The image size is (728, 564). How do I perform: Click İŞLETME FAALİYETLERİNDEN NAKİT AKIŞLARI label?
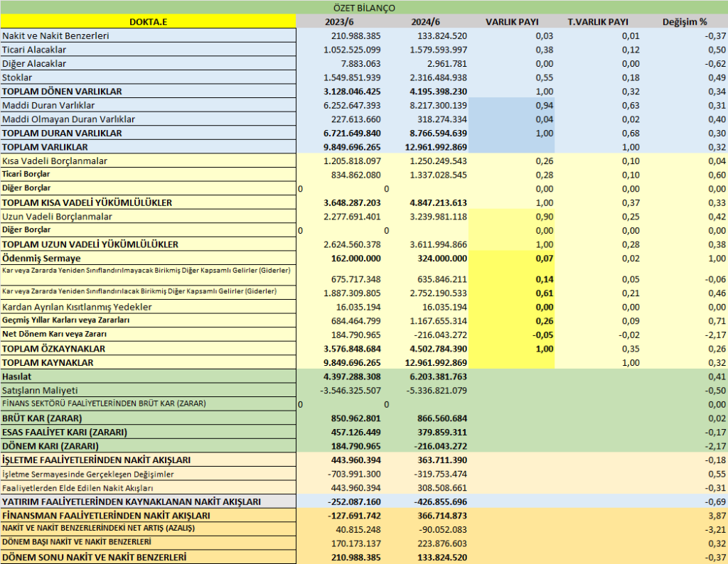point(148,460)
